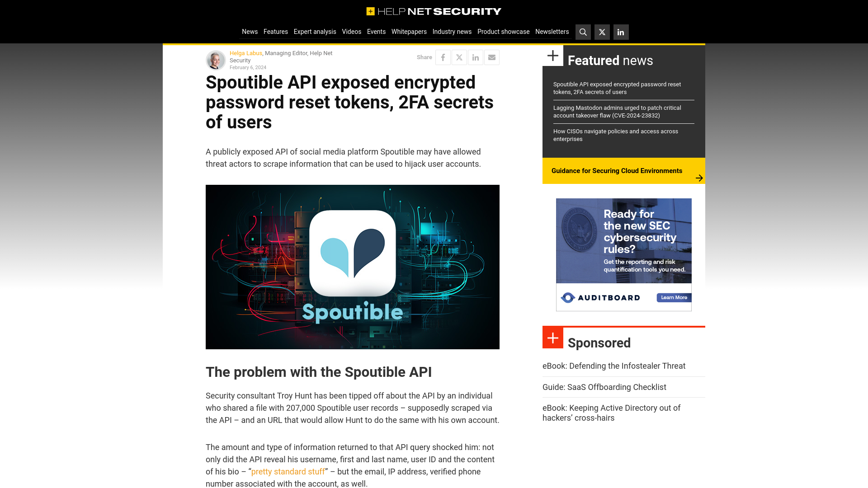This screenshot has height=488, width=868.
Task: Share article via X (Twitter) icon
Action: [x=459, y=57]
